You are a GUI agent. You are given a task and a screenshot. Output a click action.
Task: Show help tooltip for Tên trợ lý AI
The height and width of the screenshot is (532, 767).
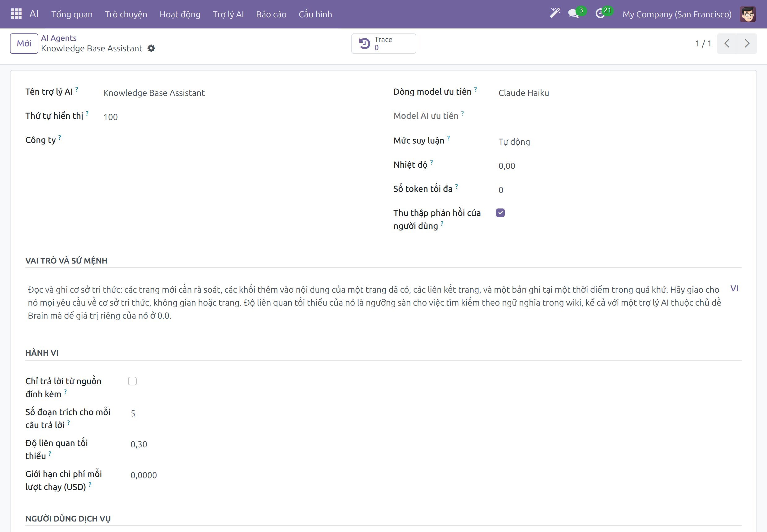(77, 89)
